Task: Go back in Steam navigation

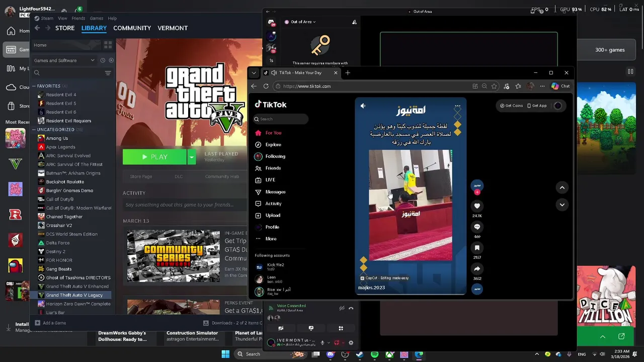Action: point(37,28)
